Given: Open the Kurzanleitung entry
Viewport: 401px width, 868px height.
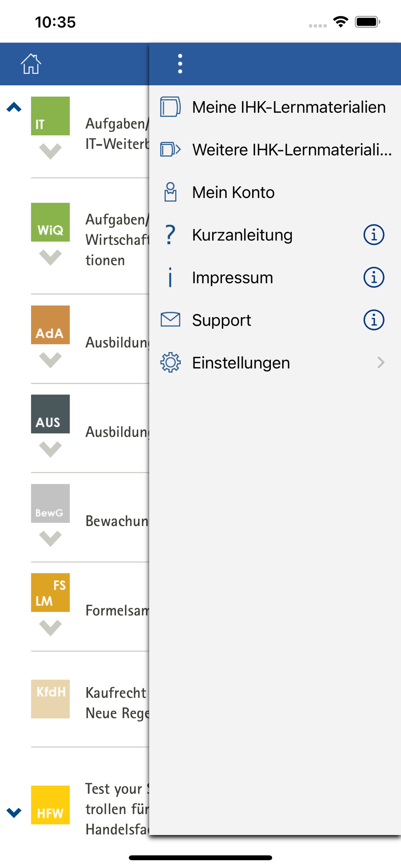Looking at the screenshot, I should click(x=242, y=235).
